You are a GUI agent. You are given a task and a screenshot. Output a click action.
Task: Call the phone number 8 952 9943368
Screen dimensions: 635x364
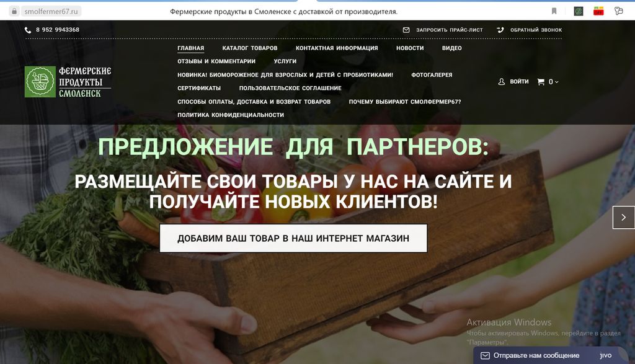57,30
